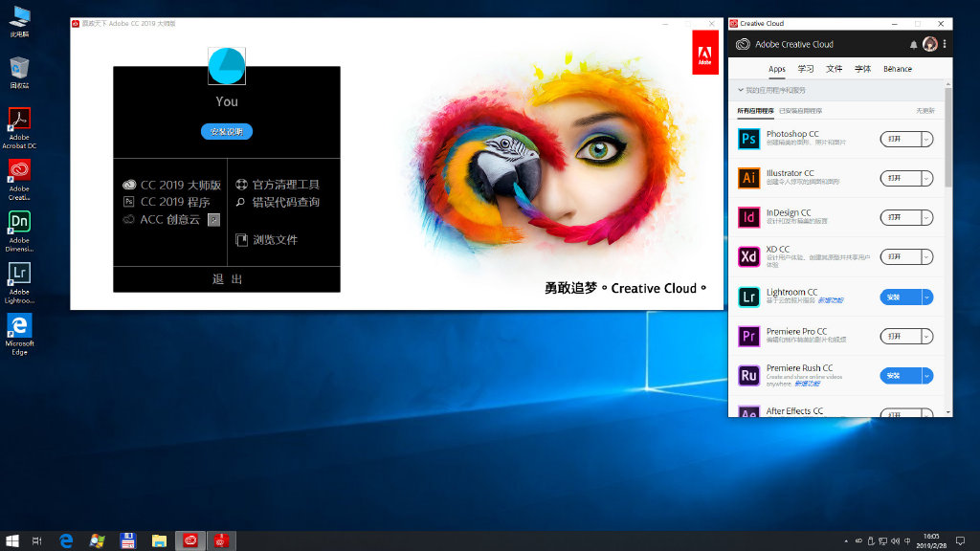Click the Premiere Pro CC Pr icon
The height and width of the screenshot is (551, 980).
coord(749,336)
